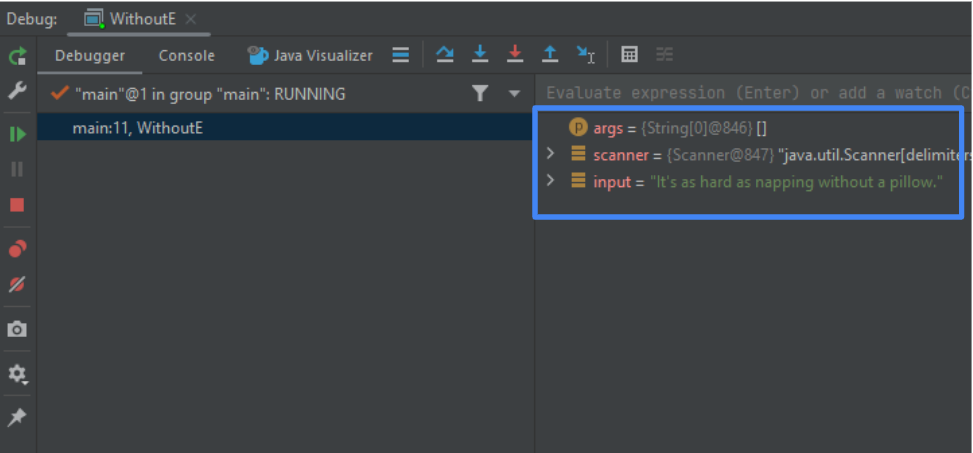Select frame main:11, WithoutE
This screenshot has height=453, width=973.
pos(285,128)
